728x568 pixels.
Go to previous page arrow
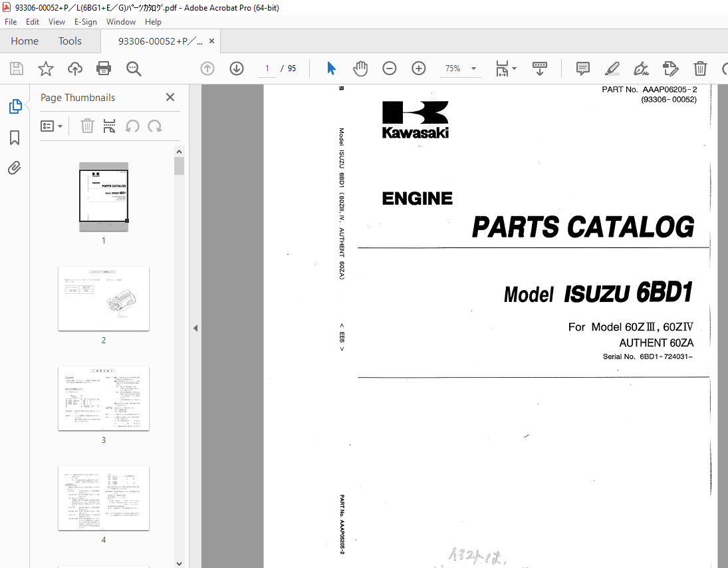(207, 69)
